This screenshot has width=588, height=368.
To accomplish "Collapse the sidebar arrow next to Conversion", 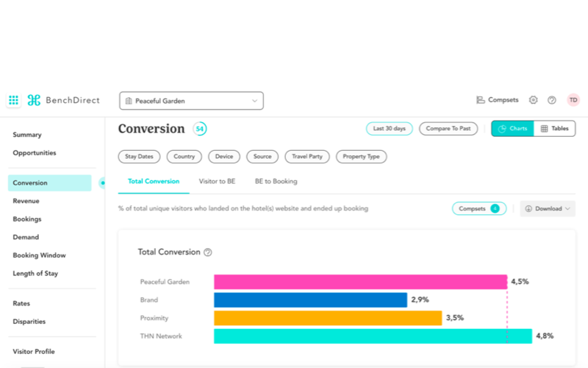I will [102, 183].
